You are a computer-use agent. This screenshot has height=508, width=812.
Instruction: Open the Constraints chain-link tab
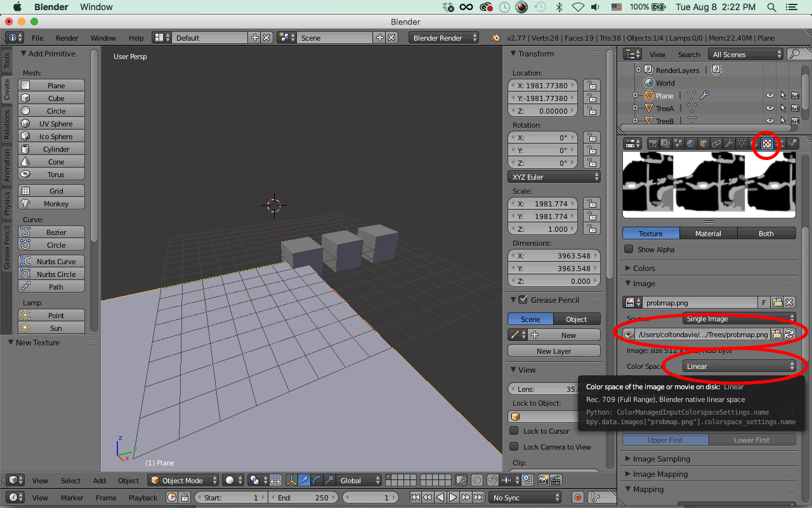tap(716, 144)
